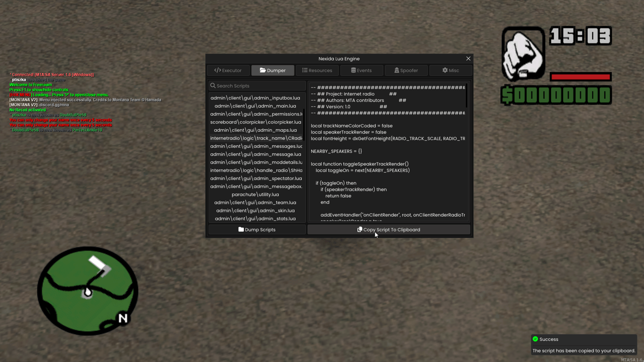
Task: Click the Spoofer agent icon
Action: coord(396,70)
